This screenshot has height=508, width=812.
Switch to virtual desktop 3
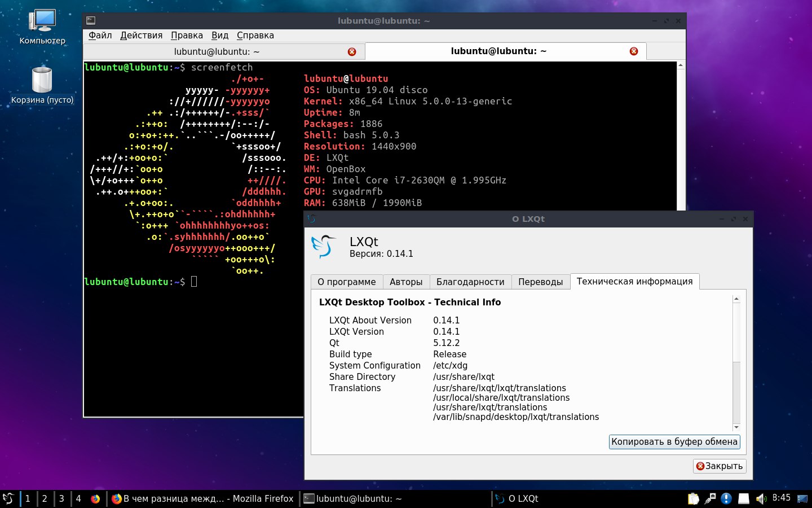point(61,498)
